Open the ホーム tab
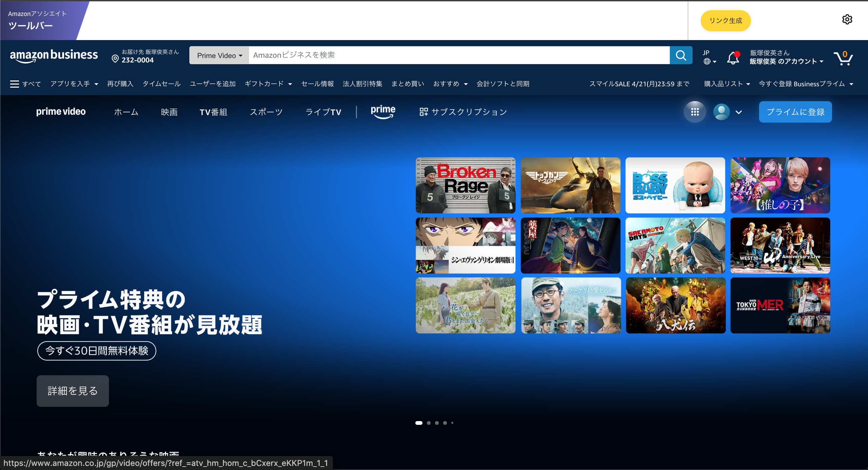The height and width of the screenshot is (470, 868). tap(126, 112)
